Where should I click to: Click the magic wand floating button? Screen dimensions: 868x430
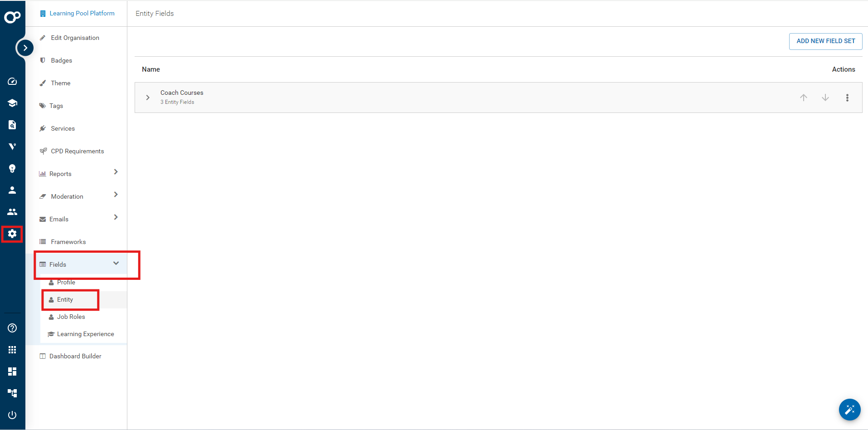849,410
